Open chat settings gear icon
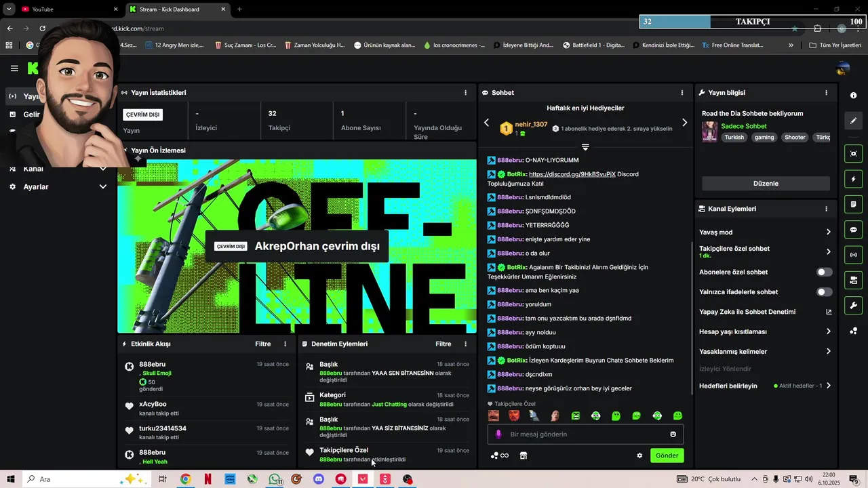 tap(639, 455)
